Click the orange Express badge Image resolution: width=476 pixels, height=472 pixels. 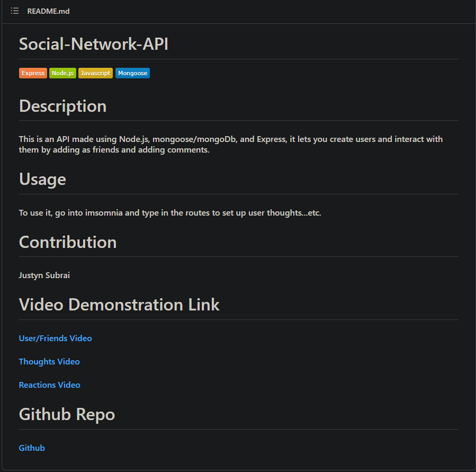[x=33, y=73]
